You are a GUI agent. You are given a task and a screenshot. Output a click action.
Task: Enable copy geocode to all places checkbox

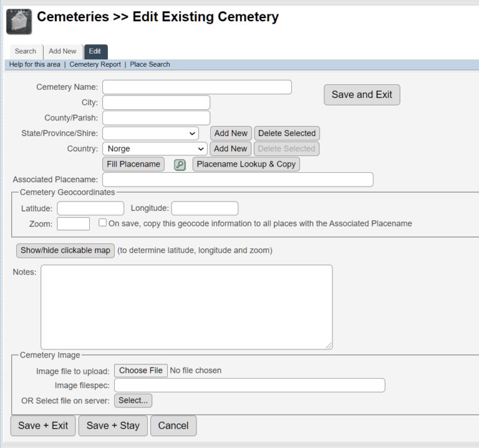tap(103, 223)
